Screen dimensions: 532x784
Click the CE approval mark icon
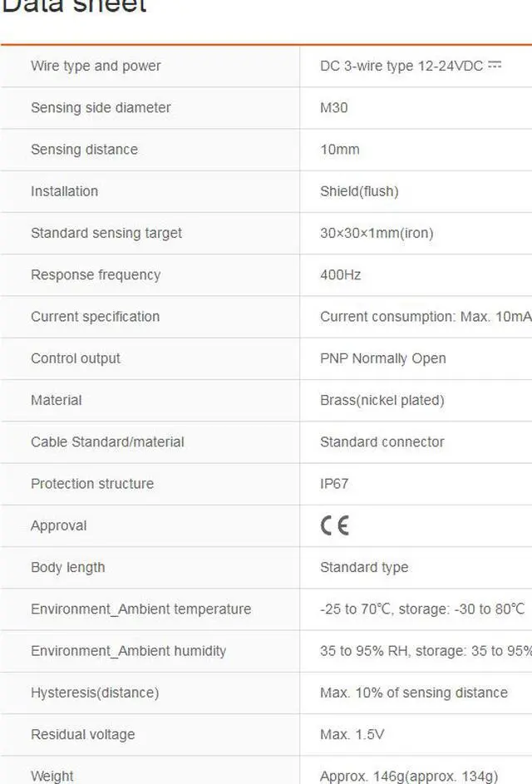[334, 525]
